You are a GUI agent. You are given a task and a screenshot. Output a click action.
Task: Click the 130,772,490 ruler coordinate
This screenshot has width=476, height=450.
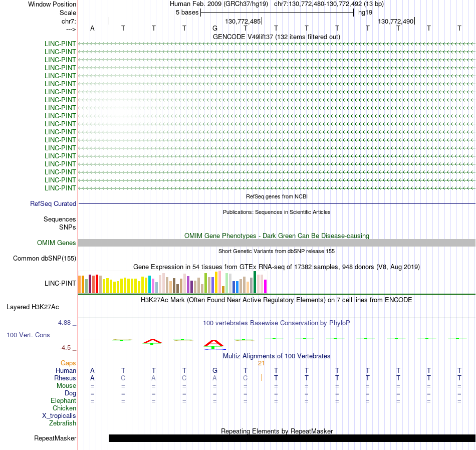[395, 21]
